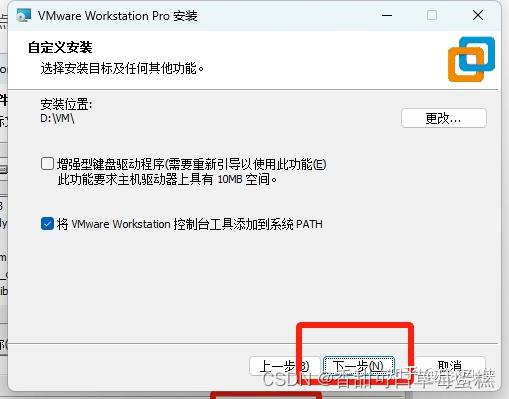Click the CSDN watermark text
The width and height of the screenshot is (509, 399).
(x=378, y=379)
